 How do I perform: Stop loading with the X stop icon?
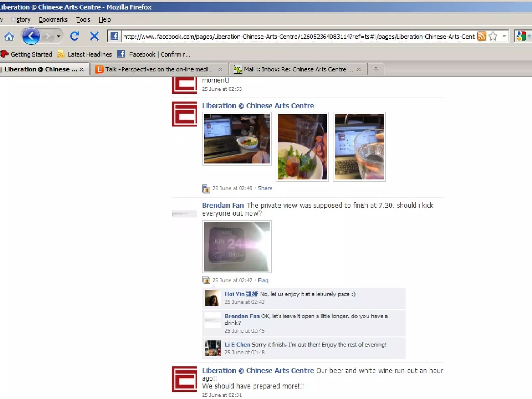click(94, 36)
